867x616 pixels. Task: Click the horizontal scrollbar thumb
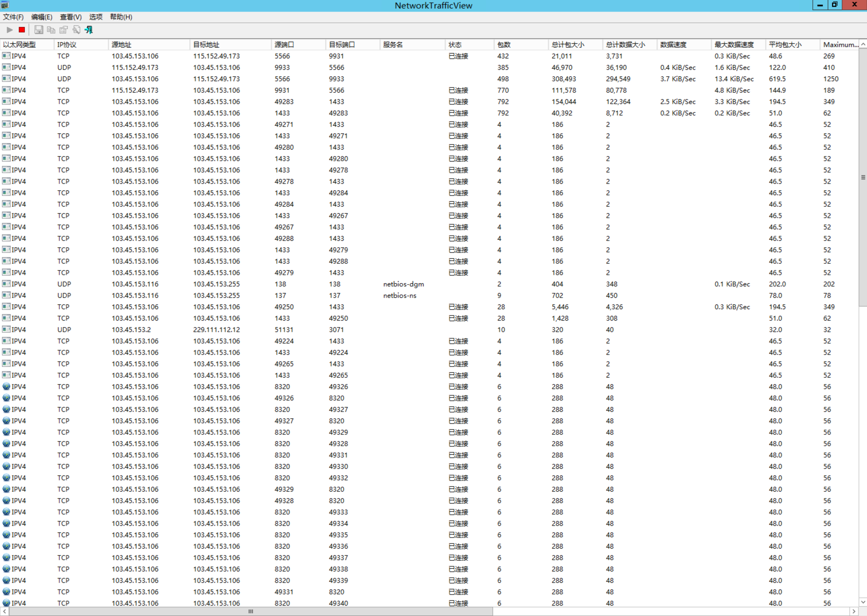(x=251, y=611)
